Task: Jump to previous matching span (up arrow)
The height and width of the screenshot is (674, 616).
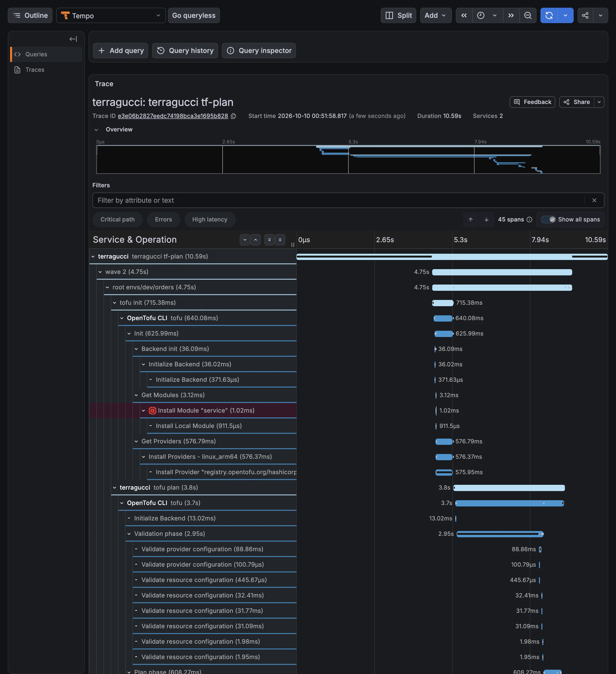Action: (471, 219)
